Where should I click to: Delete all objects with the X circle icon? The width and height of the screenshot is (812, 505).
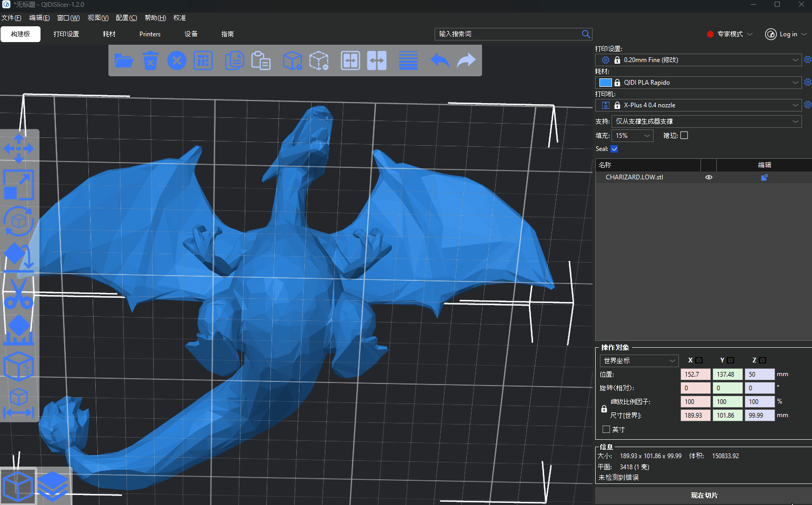[x=177, y=60]
